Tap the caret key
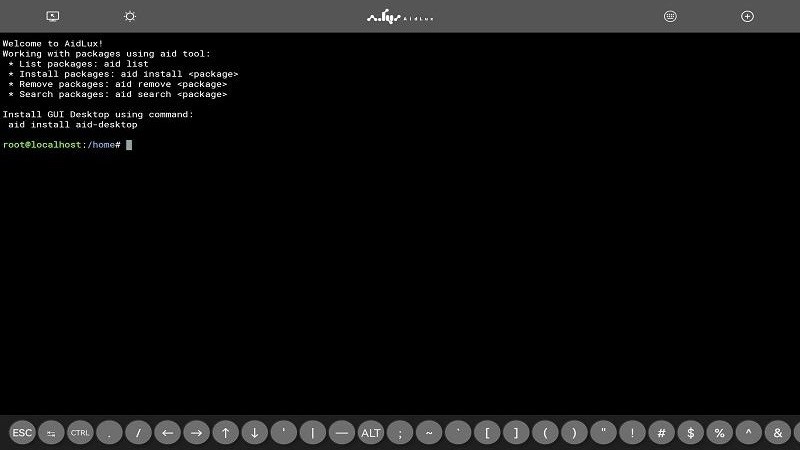The height and width of the screenshot is (450, 800). click(x=749, y=433)
